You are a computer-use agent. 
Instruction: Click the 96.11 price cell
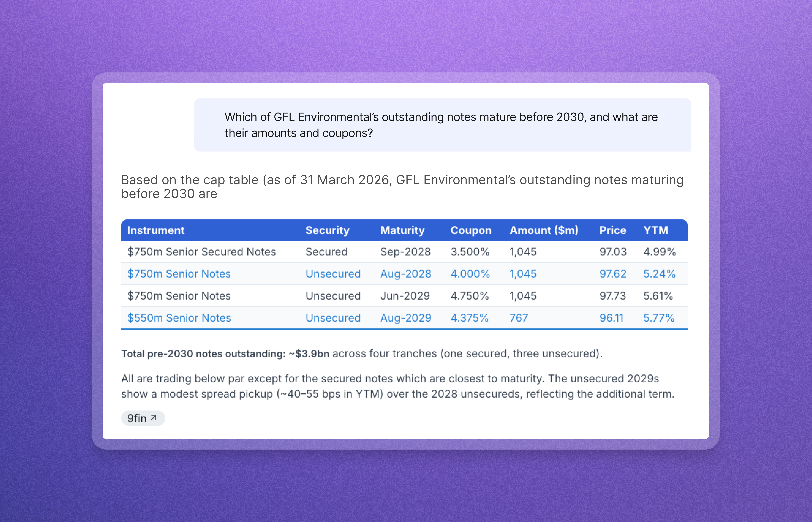click(x=611, y=318)
